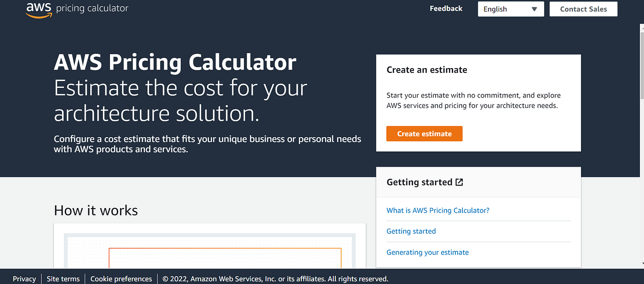Open the external link icon beside Getting started
644x284 pixels.
459,182
